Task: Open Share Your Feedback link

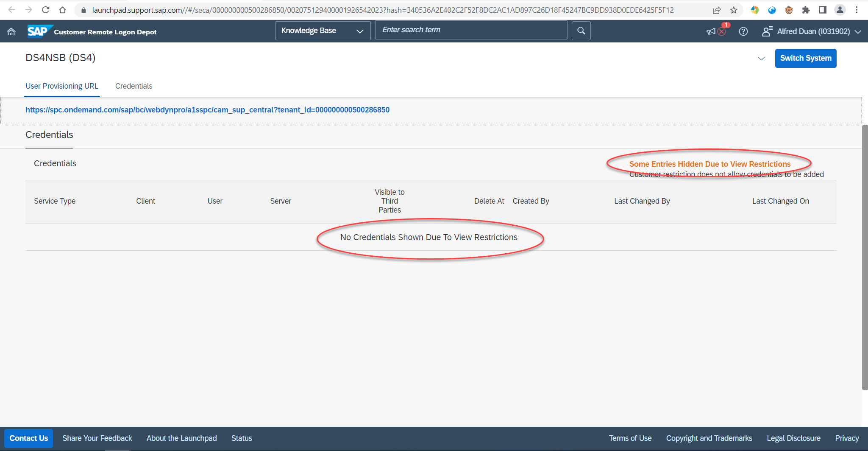Action: coord(97,438)
